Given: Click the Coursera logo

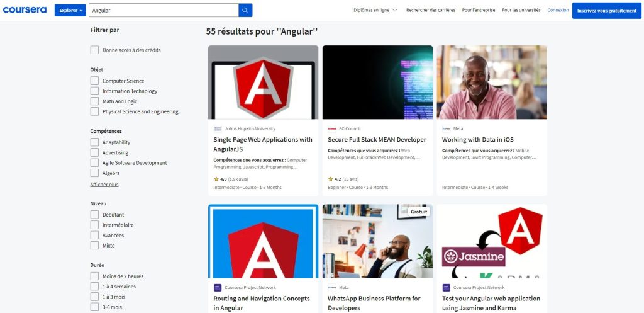Looking at the screenshot, I should [x=25, y=10].
